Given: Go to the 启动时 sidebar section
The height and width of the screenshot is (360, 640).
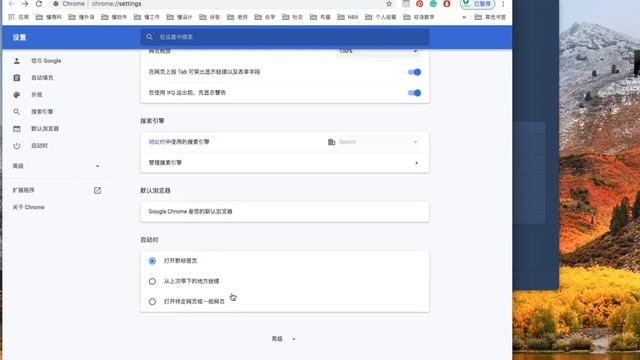Looking at the screenshot, I should 40,146.
